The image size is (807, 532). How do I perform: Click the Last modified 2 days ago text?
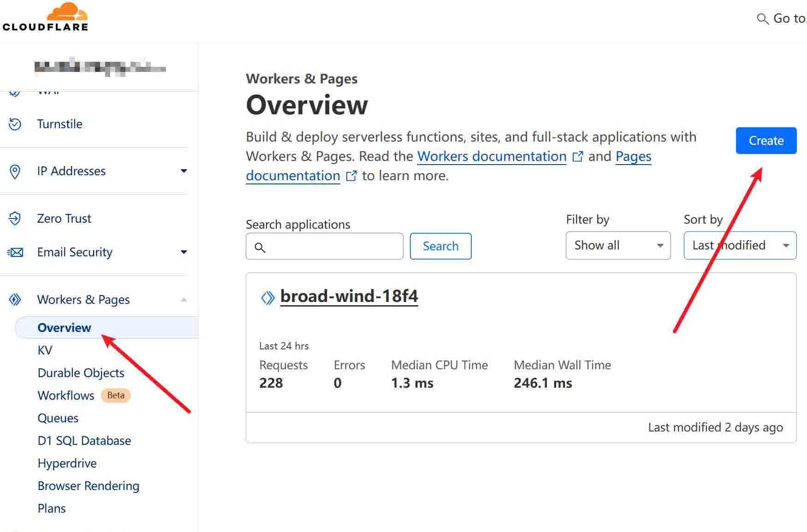click(715, 428)
